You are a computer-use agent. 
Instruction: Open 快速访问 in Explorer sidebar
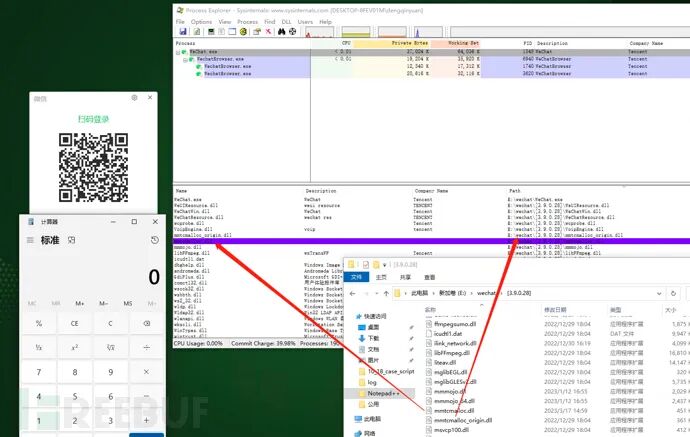371,316
